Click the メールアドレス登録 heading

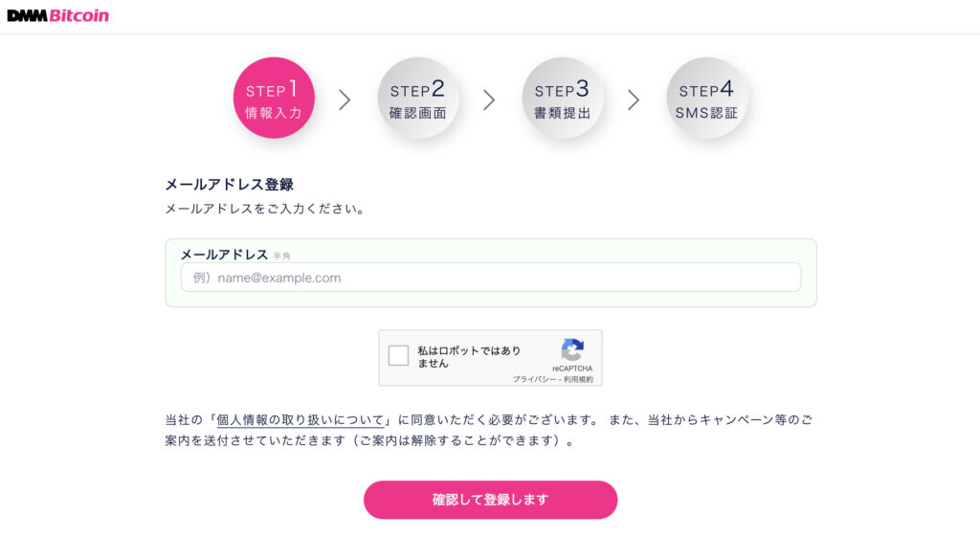coord(229,185)
